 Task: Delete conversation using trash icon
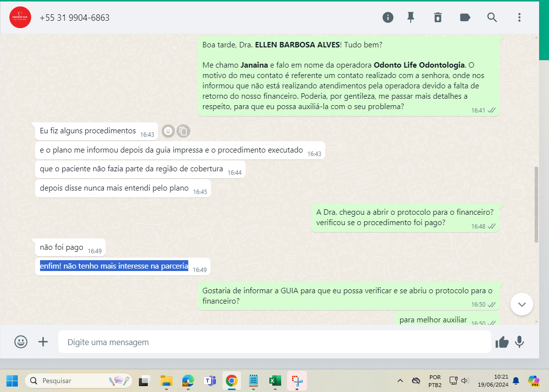click(438, 17)
